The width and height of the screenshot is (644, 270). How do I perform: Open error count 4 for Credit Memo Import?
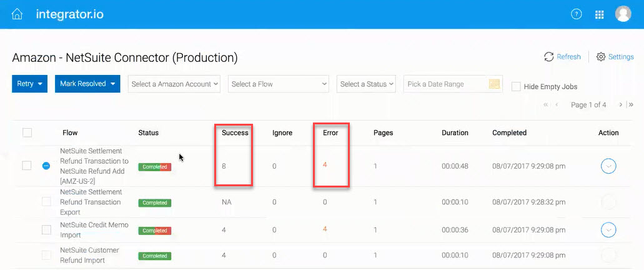[x=324, y=229]
